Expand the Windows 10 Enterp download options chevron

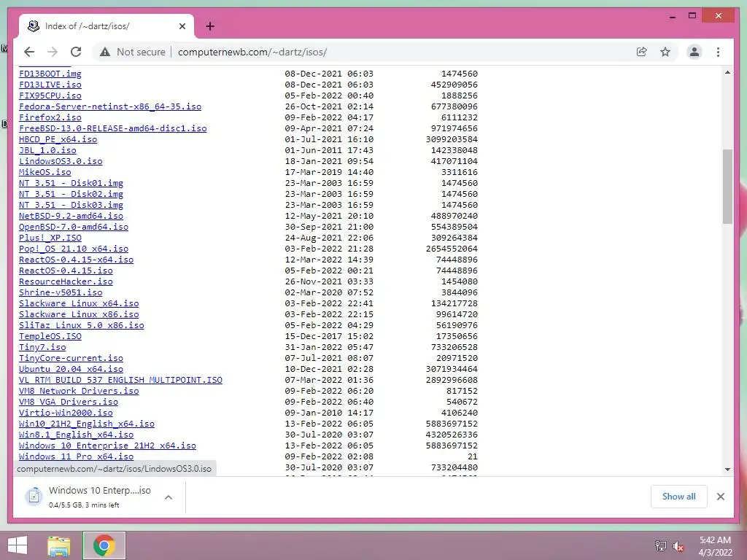(x=169, y=497)
